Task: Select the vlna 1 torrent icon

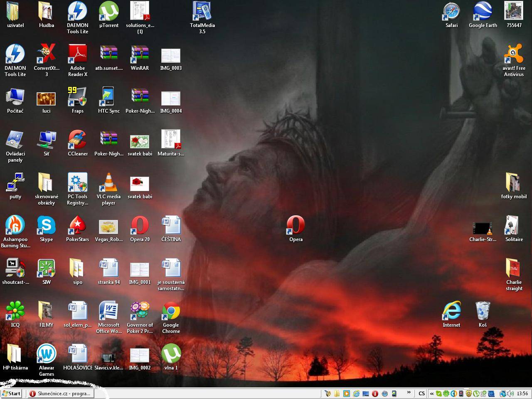Action: [x=171, y=357]
